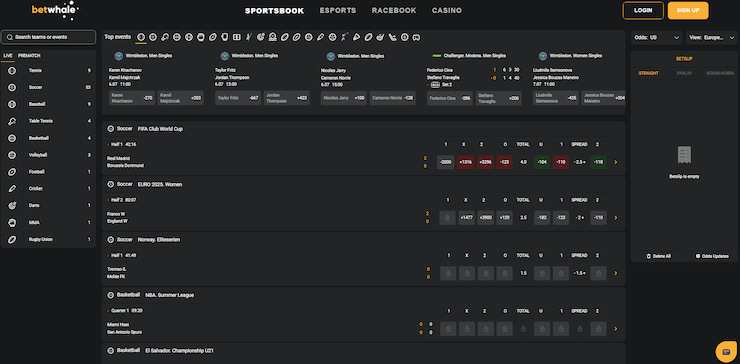Click the sport icon beside El Salvador Championship U21
The height and width of the screenshot is (364, 740).
click(111, 351)
